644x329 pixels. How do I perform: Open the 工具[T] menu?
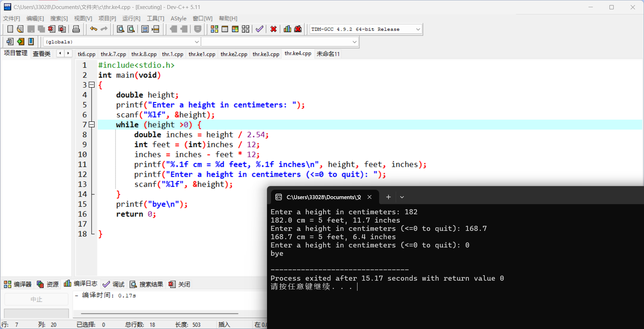[155, 18]
